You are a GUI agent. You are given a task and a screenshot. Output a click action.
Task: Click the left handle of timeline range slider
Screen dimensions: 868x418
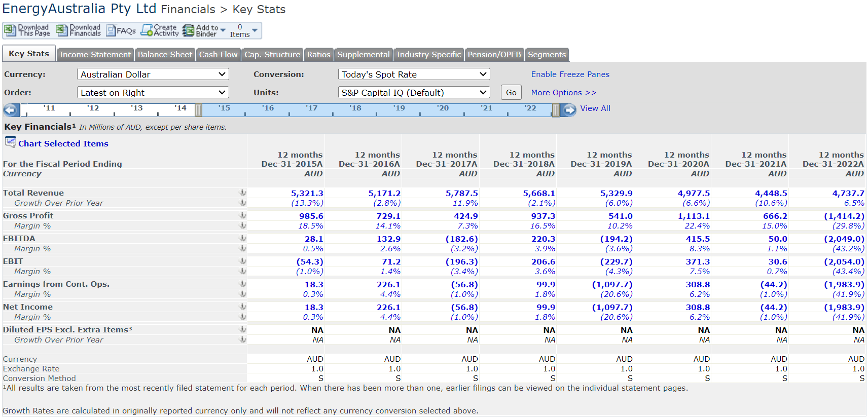click(199, 110)
